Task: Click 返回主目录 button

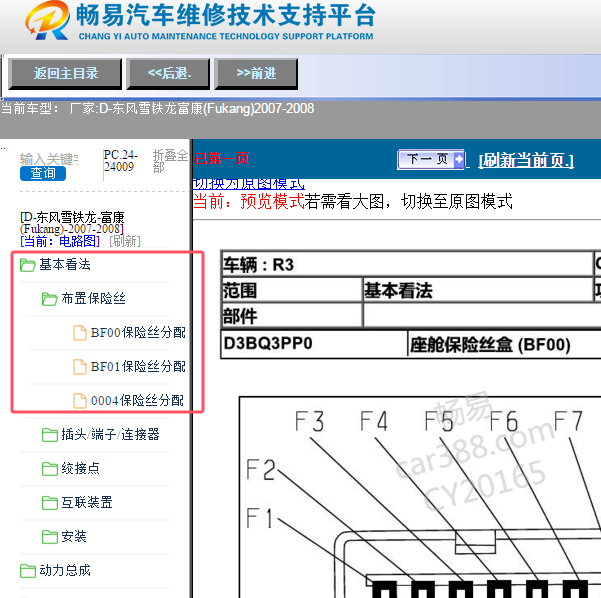Action: click(65, 74)
